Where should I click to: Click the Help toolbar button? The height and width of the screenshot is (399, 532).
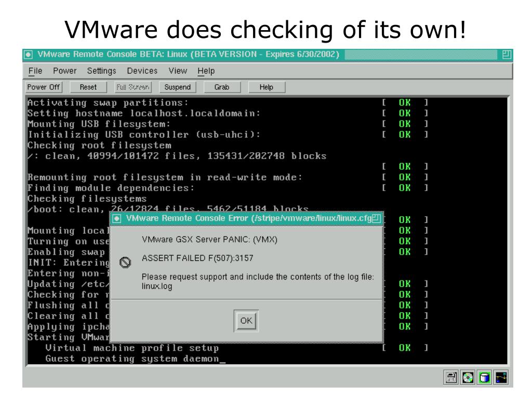267,87
